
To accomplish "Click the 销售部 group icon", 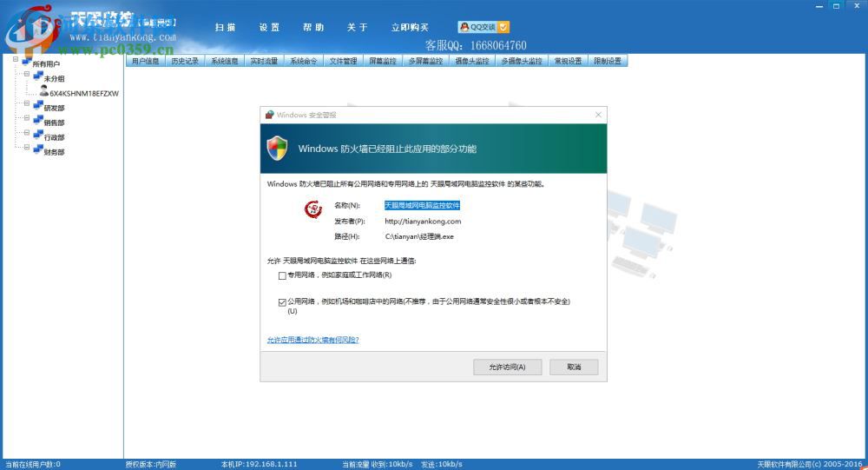I will pyautogui.click(x=38, y=120).
